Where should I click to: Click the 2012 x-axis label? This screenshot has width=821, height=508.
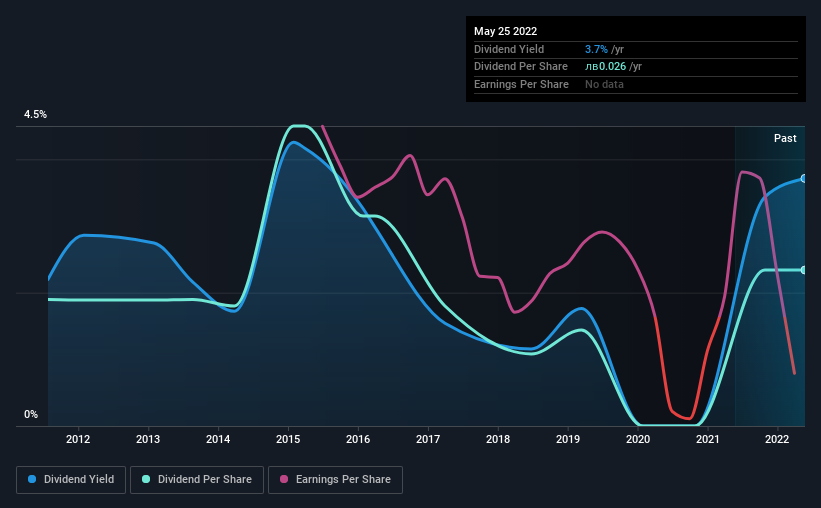point(78,439)
